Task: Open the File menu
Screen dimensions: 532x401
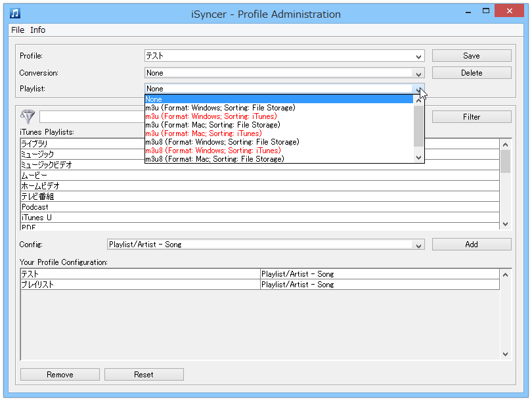Action: tap(18, 30)
